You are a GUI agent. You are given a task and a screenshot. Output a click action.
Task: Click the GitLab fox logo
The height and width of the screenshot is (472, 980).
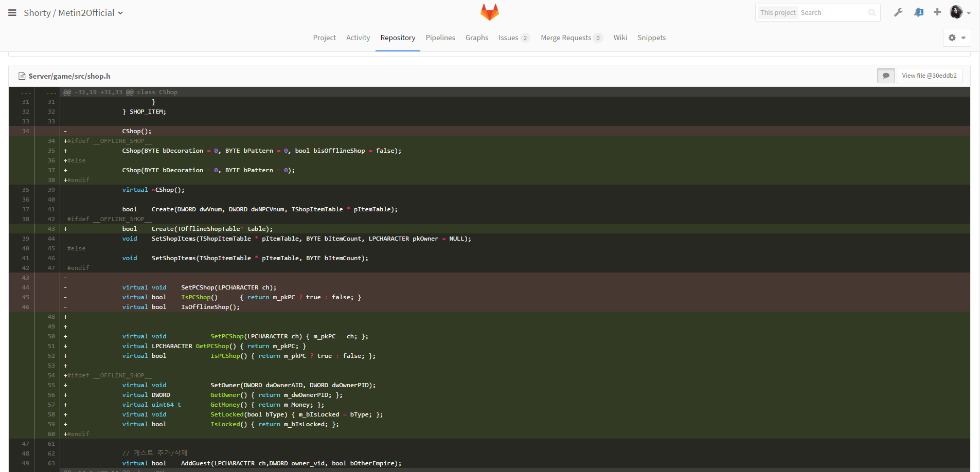(489, 12)
